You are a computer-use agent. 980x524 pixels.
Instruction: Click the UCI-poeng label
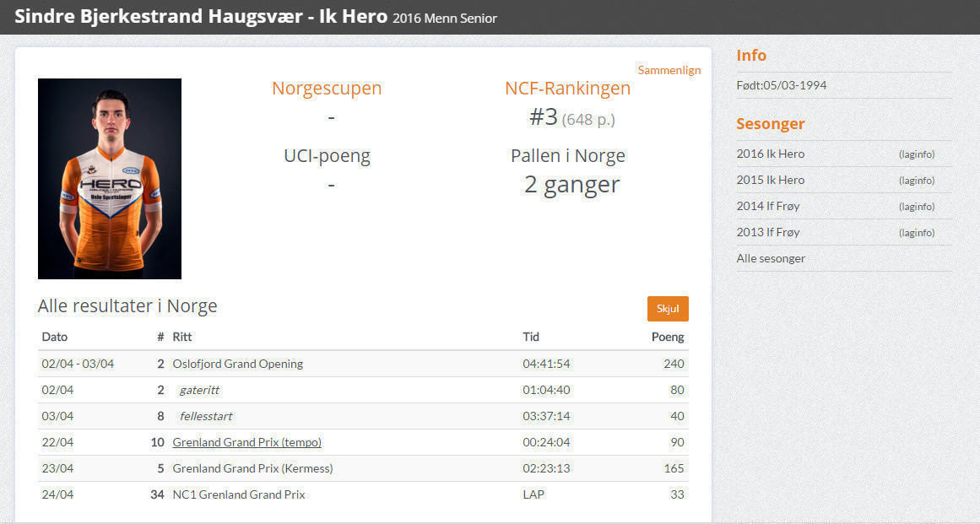[327, 156]
